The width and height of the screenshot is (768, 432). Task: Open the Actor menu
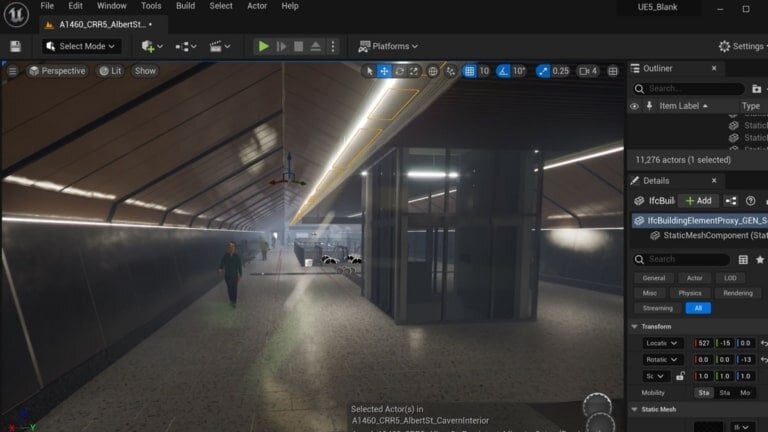coord(257,6)
